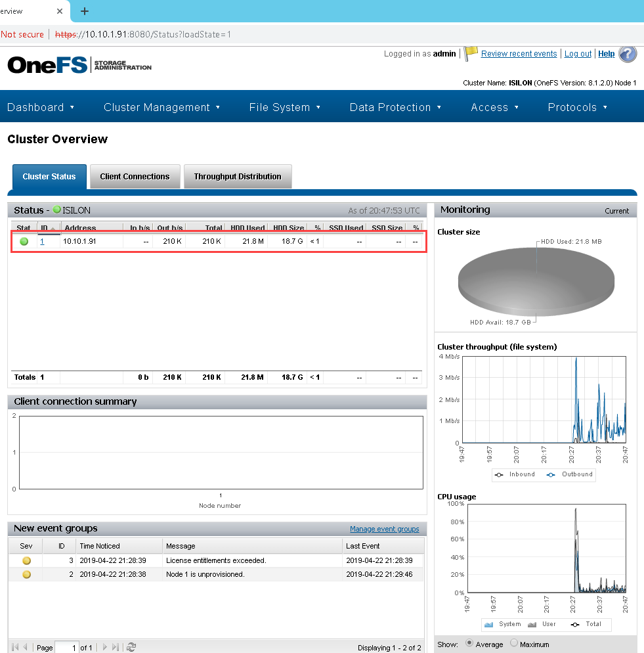This screenshot has height=653, width=644.
Task: Click green status icon for node 10.10.1.91
Action: 24,241
